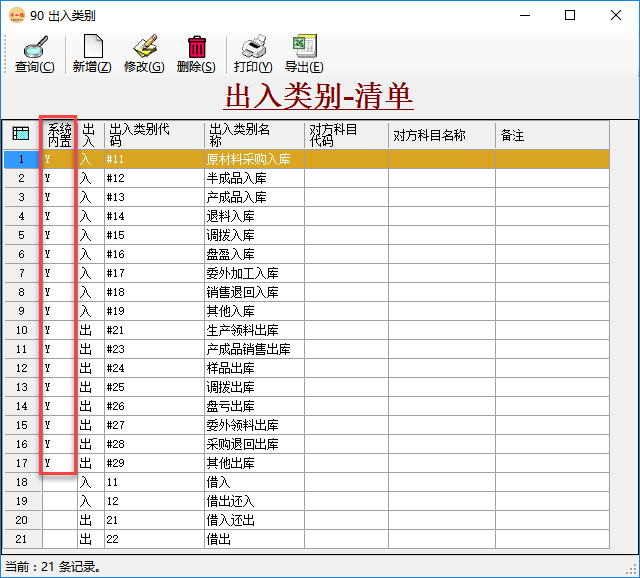Maximize the 出入类别 window

(570, 15)
